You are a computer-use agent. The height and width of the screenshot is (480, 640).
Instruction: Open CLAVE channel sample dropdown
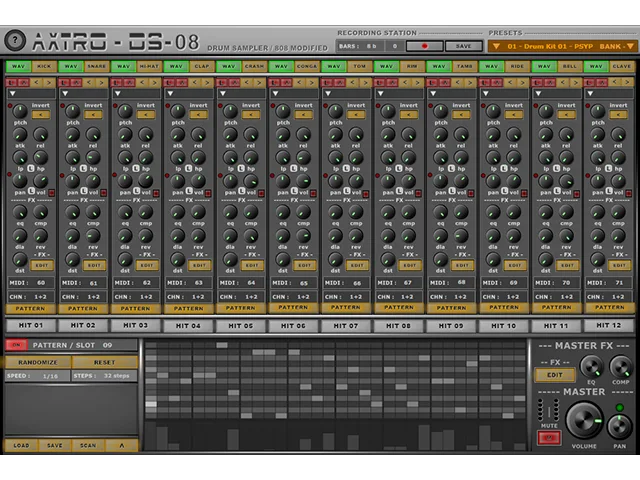coord(610,94)
